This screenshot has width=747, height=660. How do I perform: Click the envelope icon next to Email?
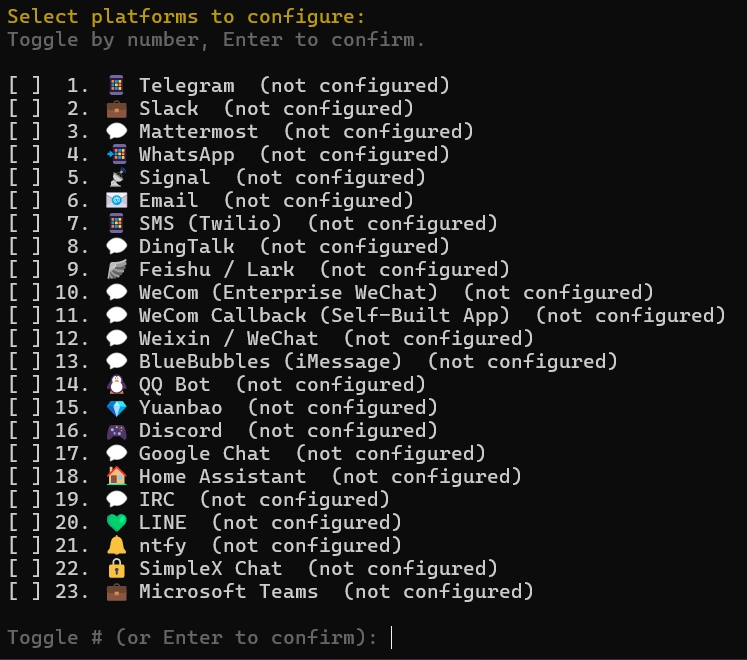coord(116,201)
